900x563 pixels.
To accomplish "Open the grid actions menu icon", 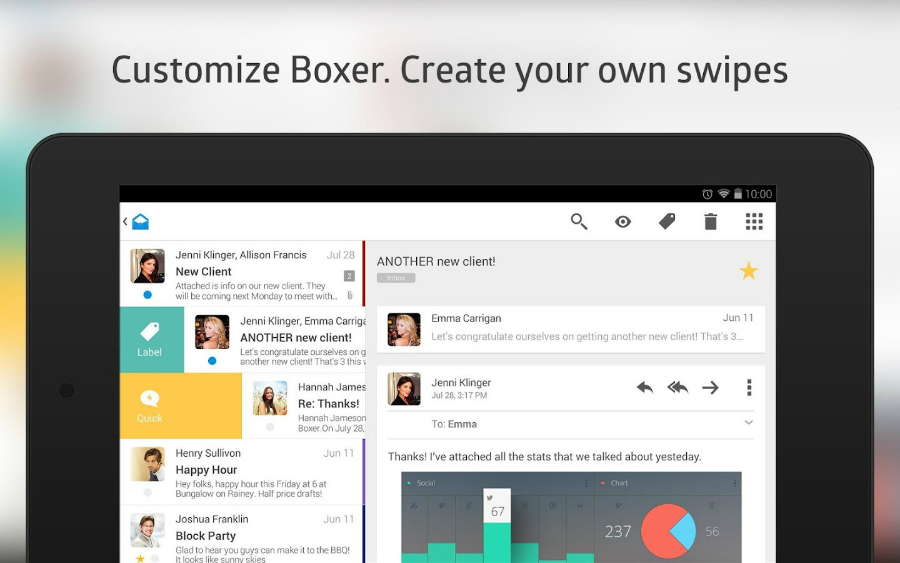I will 754,222.
